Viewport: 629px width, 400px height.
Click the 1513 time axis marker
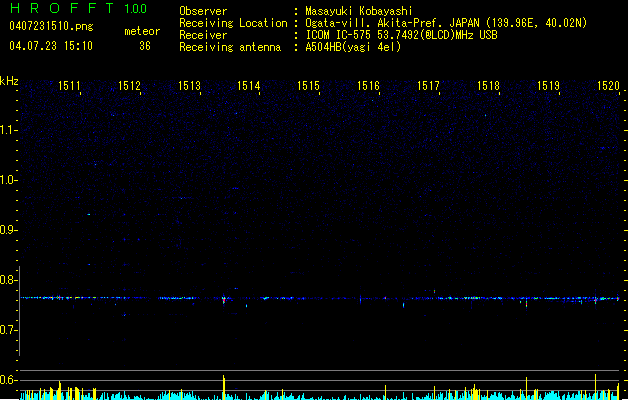click(x=189, y=86)
